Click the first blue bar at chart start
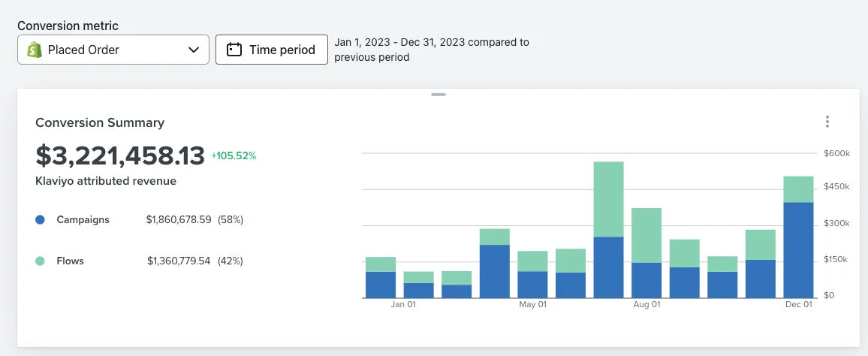 (x=381, y=285)
